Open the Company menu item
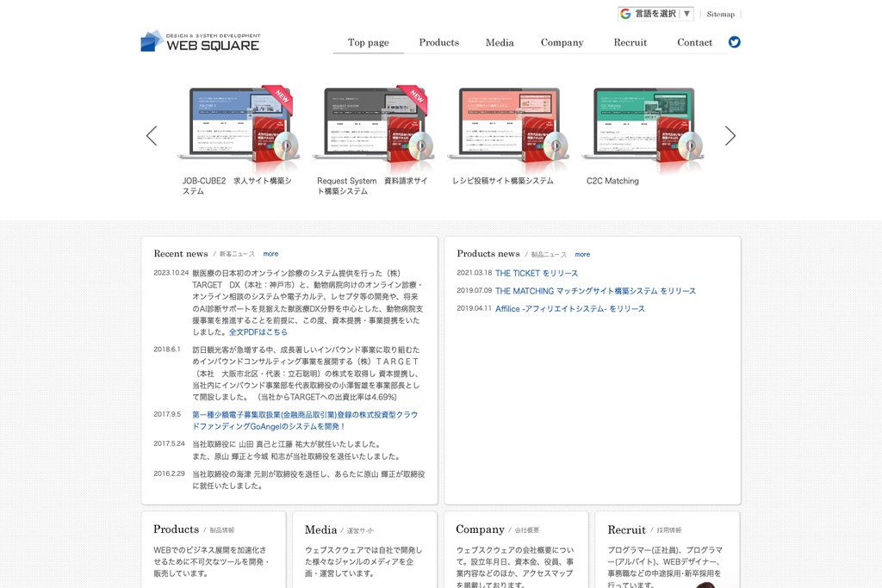Image resolution: width=882 pixels, height=588 pixels. 562,43
